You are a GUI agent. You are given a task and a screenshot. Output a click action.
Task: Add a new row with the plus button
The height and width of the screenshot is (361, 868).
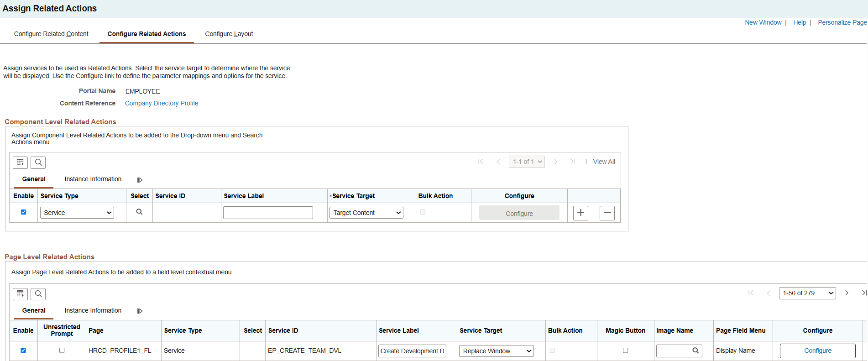[580, 213]
